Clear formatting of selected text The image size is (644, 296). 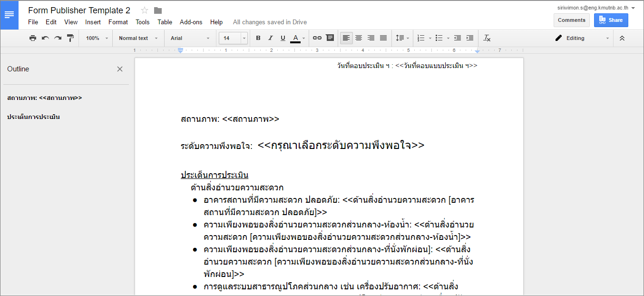(487, 38)
